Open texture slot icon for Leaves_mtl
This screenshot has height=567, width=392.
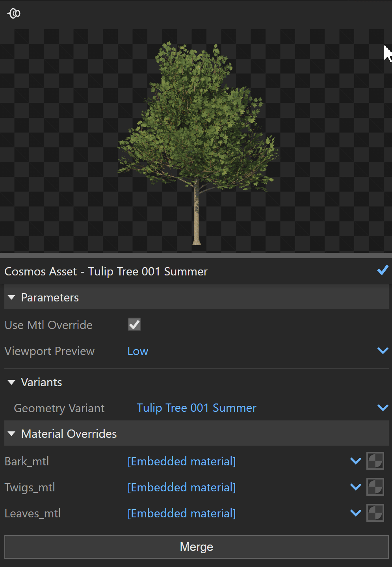point(375,513)
